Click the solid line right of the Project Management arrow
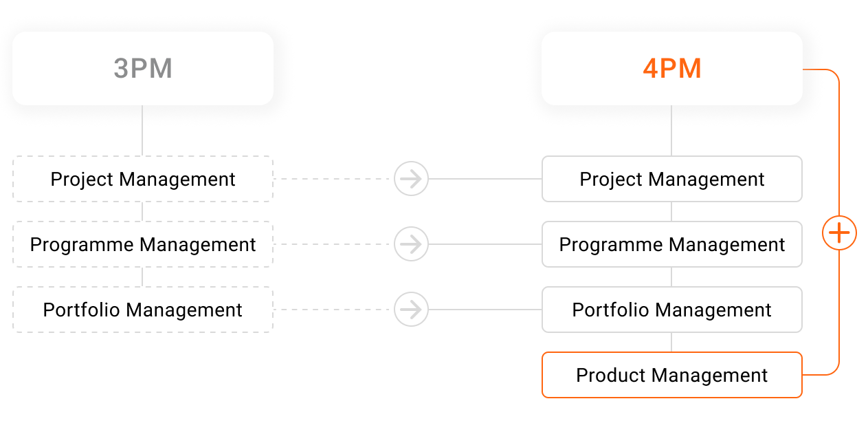This screenshot has height=421, width=868. [485, 179]
